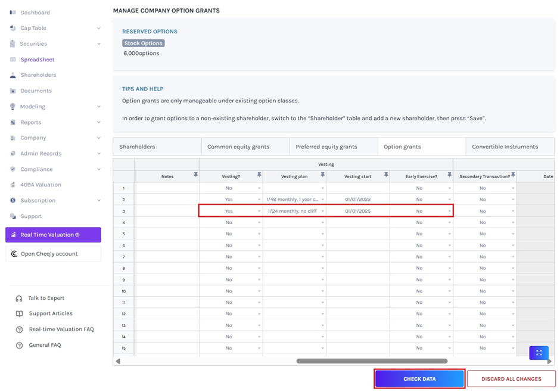
Task: Open Vesting plan dropdown in row 2
Action: pos(323,200)
